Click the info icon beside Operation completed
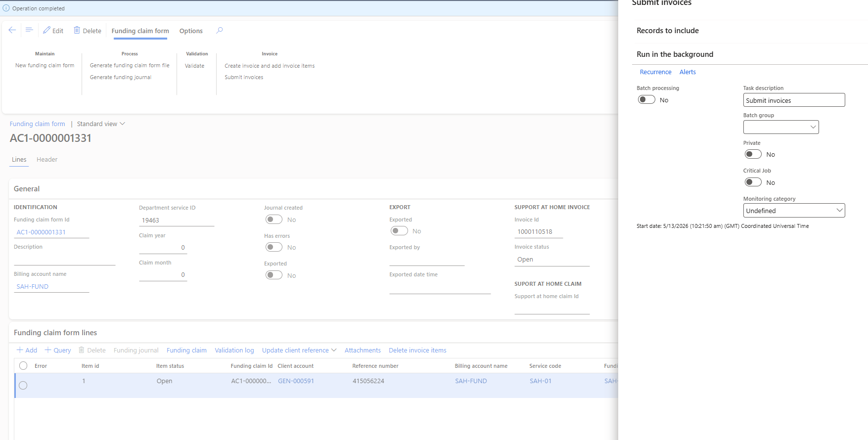This screenshot has height=440, width=868. (x=6, y=8)
